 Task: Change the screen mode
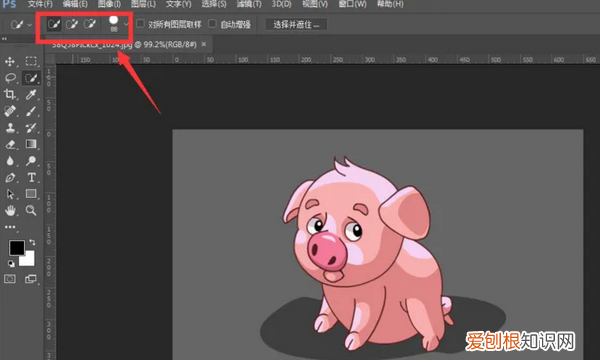pos(31,279)
